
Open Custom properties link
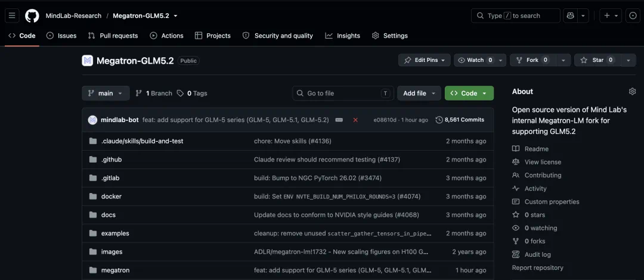tap(546, 201)
